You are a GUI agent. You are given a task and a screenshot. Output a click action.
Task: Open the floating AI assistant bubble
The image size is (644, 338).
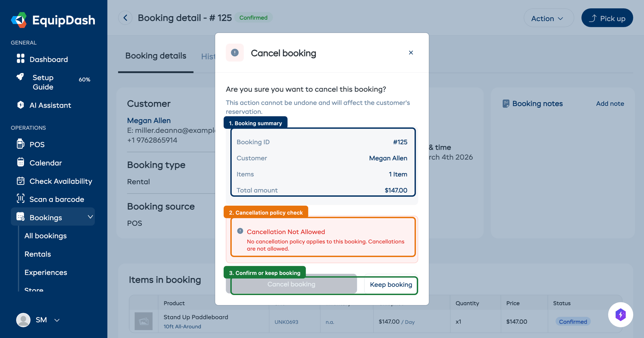click(x=621, y=315)
